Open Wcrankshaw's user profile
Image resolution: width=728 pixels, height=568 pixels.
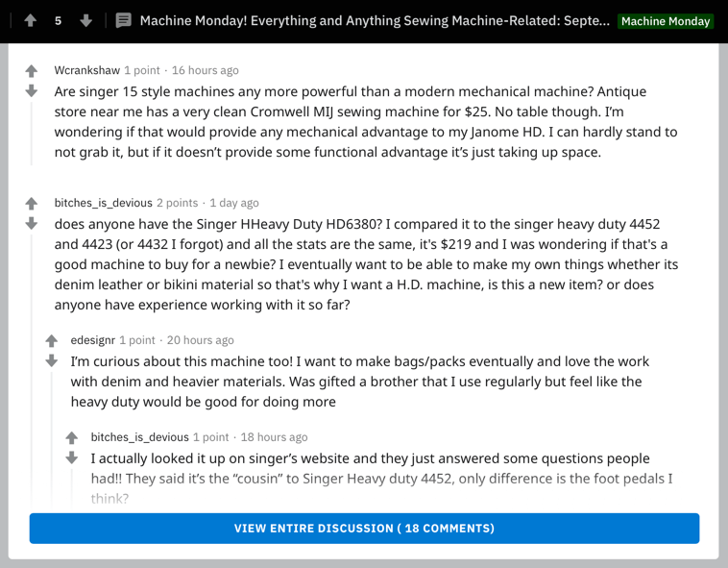coord(86,70)
